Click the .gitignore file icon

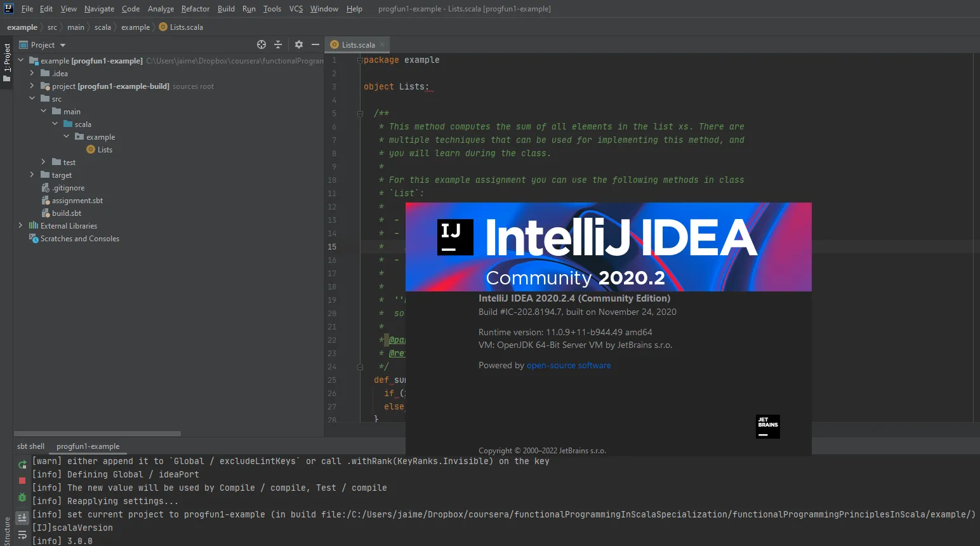[x=45, y=188]
